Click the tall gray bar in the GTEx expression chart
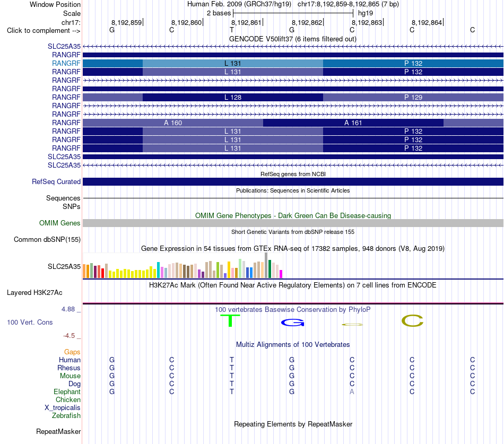This screenshot has height=444, width=504. tap(266, 265)
